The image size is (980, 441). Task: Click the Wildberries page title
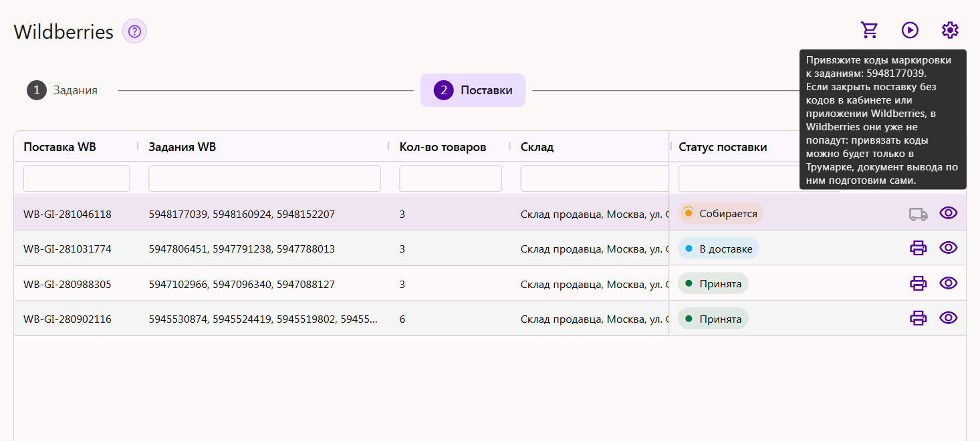[x=64, y=31]
